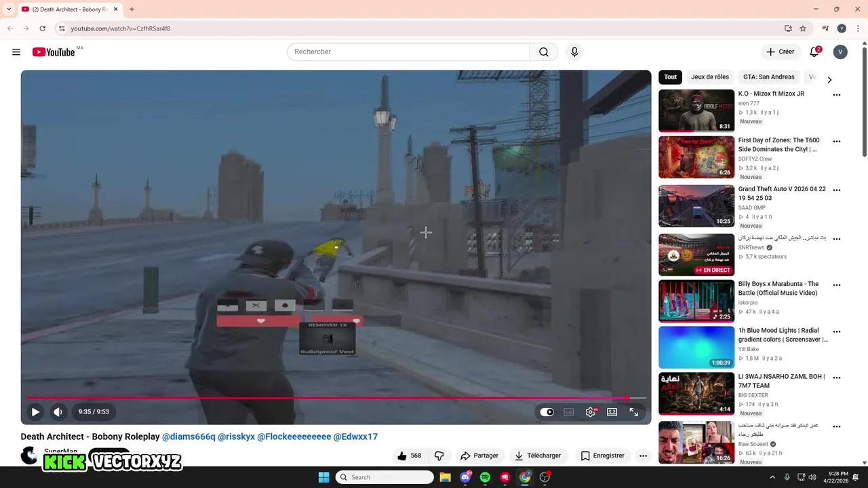Open options for K.O - Mizox video
This screenshot has width=868, height=488.
tap(836, 96)
